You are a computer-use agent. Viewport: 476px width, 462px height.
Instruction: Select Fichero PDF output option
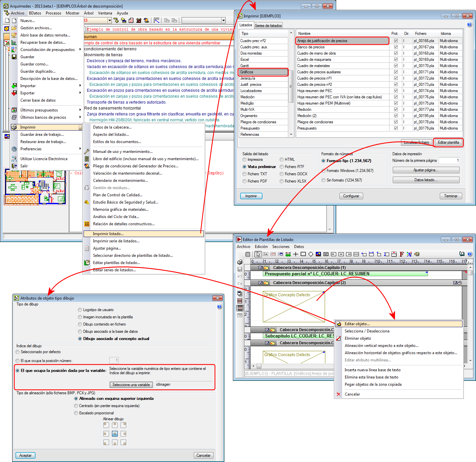[244, 181]
